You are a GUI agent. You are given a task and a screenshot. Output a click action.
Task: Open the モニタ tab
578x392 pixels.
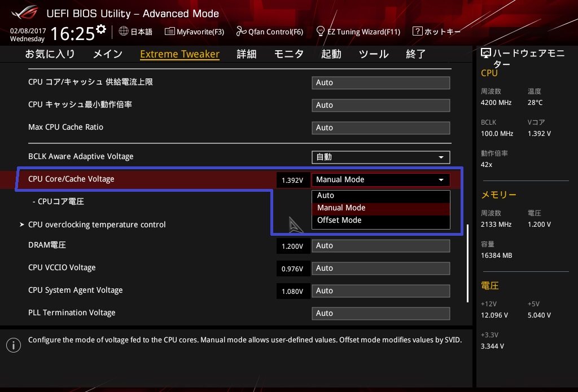click(289, 54)
